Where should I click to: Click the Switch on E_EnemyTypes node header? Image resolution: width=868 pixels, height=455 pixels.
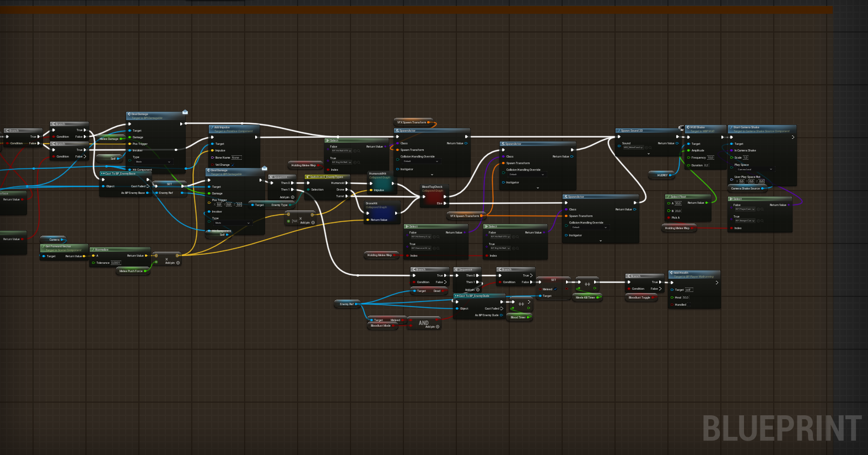pos(326,177)
